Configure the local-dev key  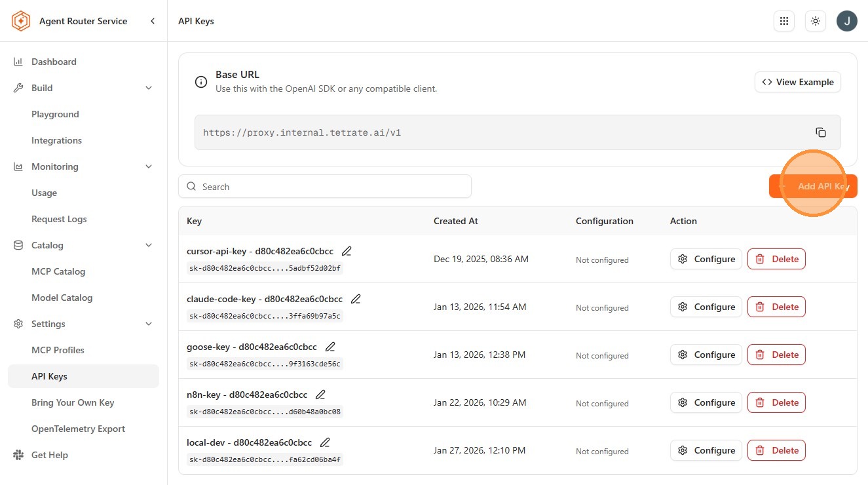click(706, 450)
